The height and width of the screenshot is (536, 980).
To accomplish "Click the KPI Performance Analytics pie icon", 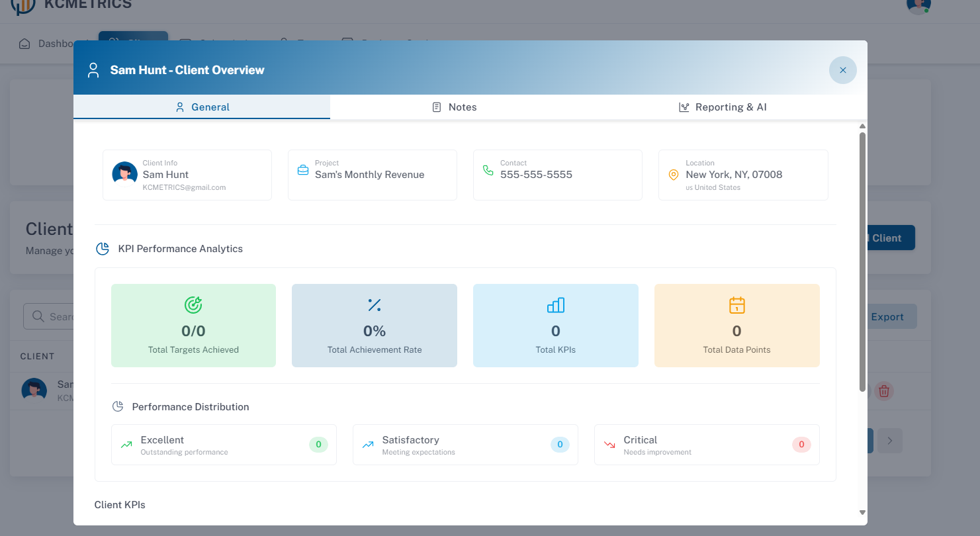I will point(103,249).
